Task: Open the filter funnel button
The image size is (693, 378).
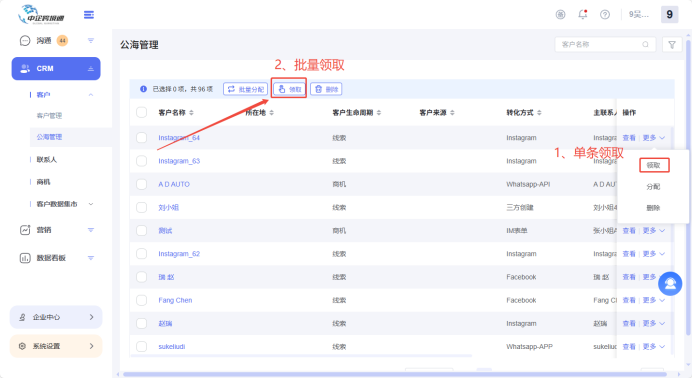Action: point(672,45)
